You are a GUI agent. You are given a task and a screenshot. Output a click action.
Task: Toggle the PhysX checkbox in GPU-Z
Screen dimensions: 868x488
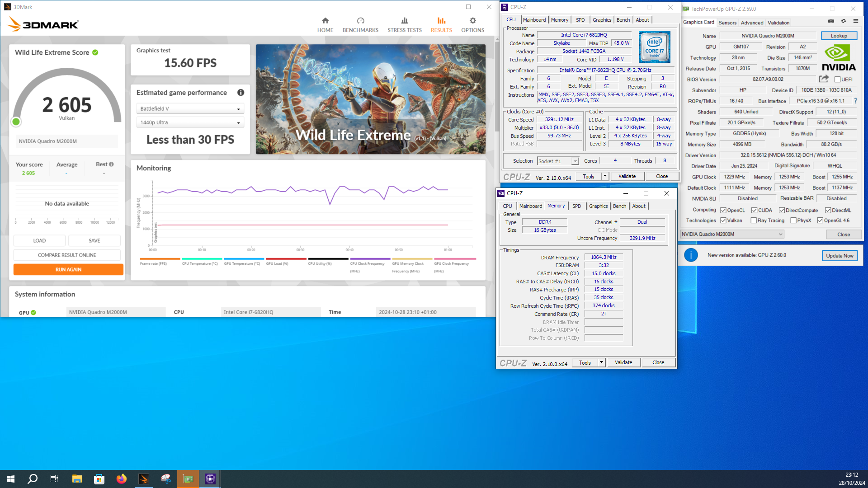[x=793, y=221]
